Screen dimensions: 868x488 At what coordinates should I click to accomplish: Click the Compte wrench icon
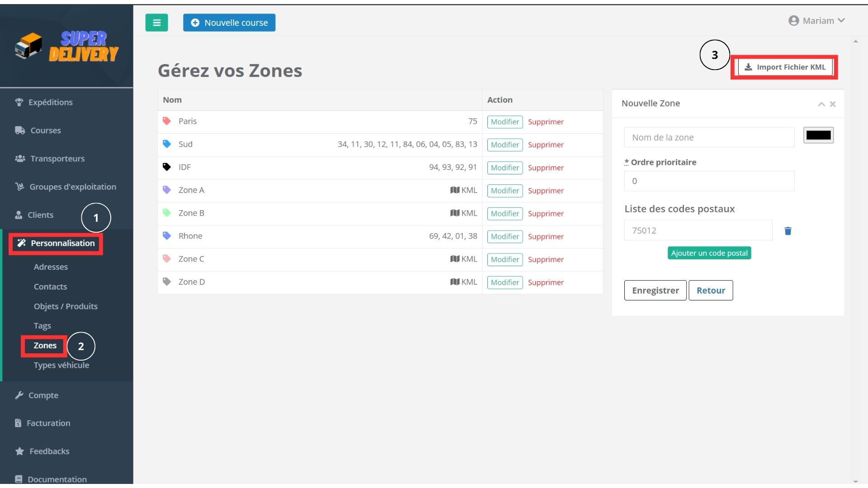pyautogui.click(x=19, y=395)
